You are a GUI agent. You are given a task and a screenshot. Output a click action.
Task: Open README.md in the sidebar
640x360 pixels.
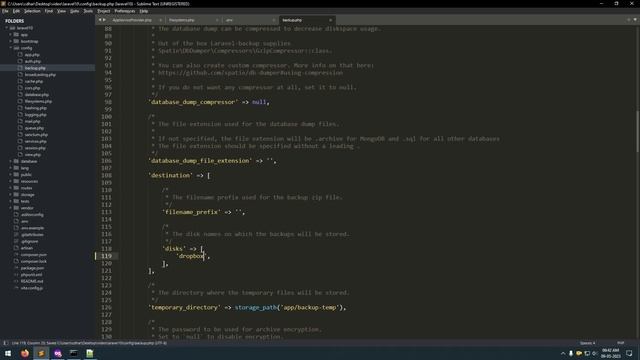click(x=32, y=281)
